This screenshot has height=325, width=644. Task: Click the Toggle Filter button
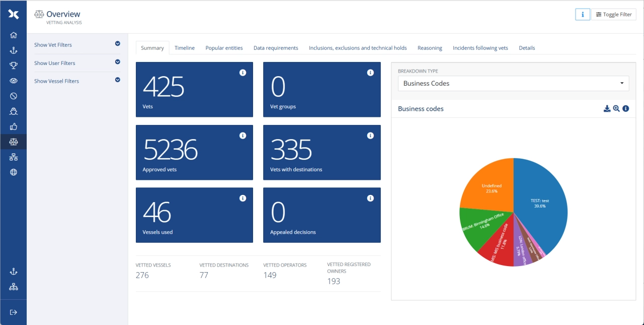pos(614,15)
